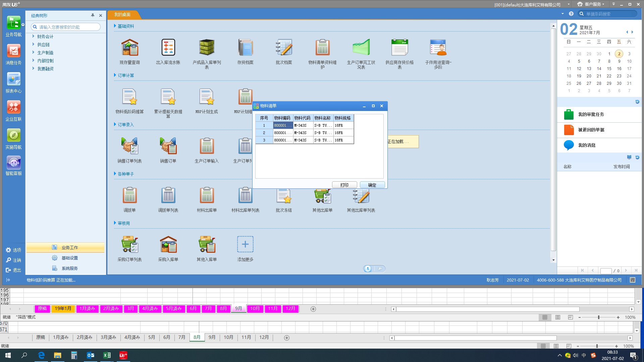Click the 确定 button in 物料清单 dialog
The image size is (644, 362).
point(372,185)
